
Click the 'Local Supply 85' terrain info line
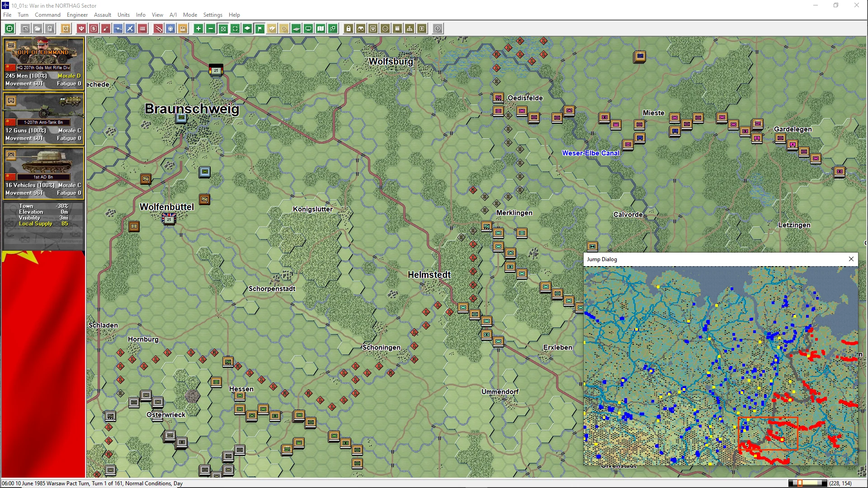(43, 224)
